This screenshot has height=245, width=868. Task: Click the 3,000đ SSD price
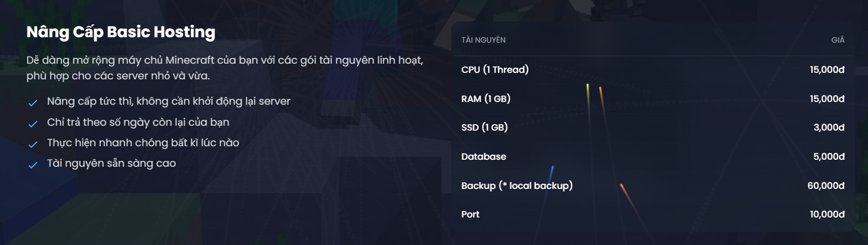829,127
